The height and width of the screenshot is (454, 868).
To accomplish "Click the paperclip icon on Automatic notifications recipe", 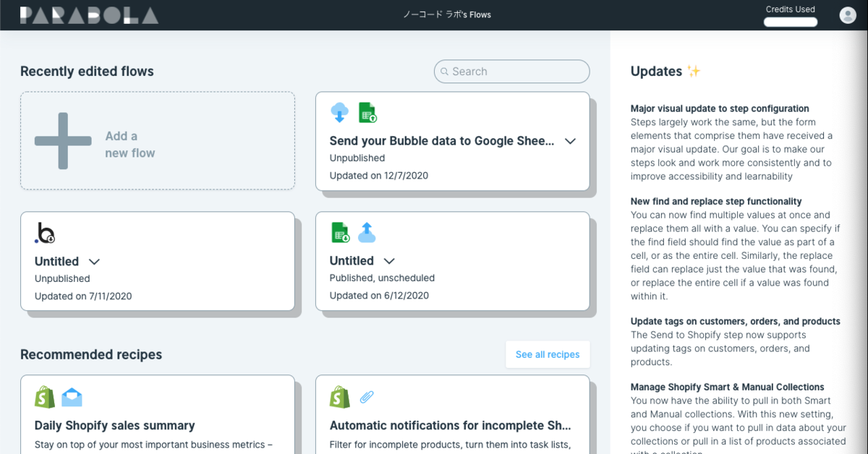I will pos(367,397).
